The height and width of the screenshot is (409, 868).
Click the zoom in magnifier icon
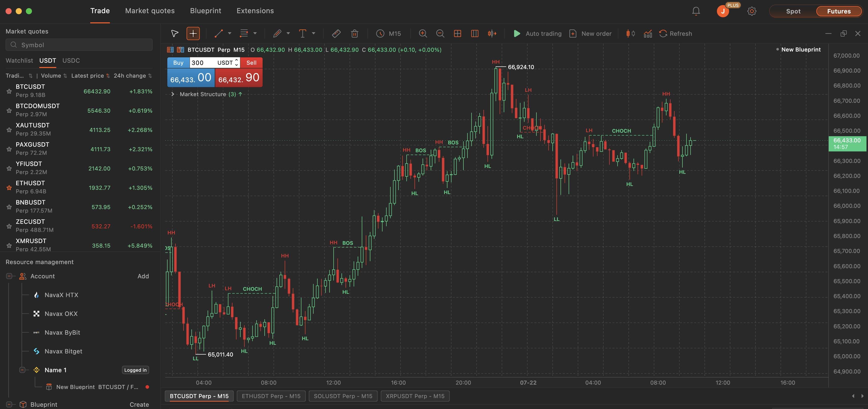pos(423,33)
